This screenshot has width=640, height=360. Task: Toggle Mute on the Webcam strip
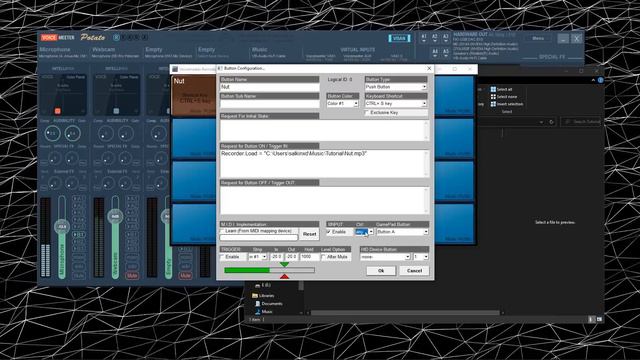[x=132, y=276]
